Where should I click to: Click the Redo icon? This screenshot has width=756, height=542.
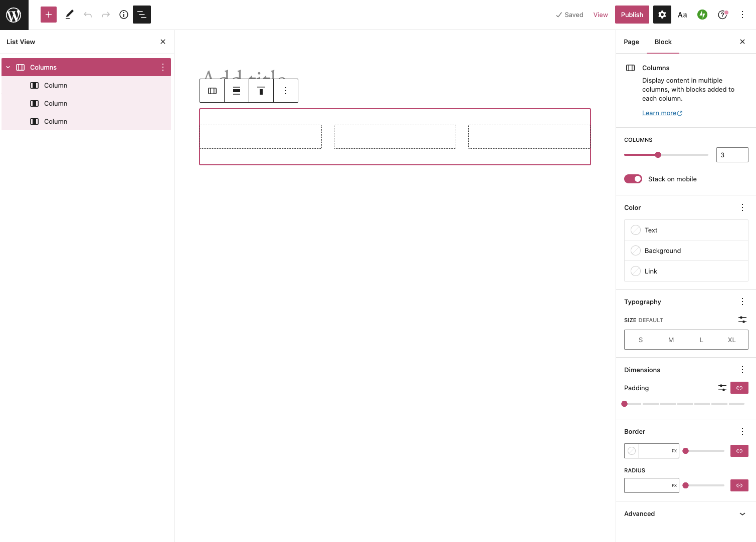click(x=106, y=15)
